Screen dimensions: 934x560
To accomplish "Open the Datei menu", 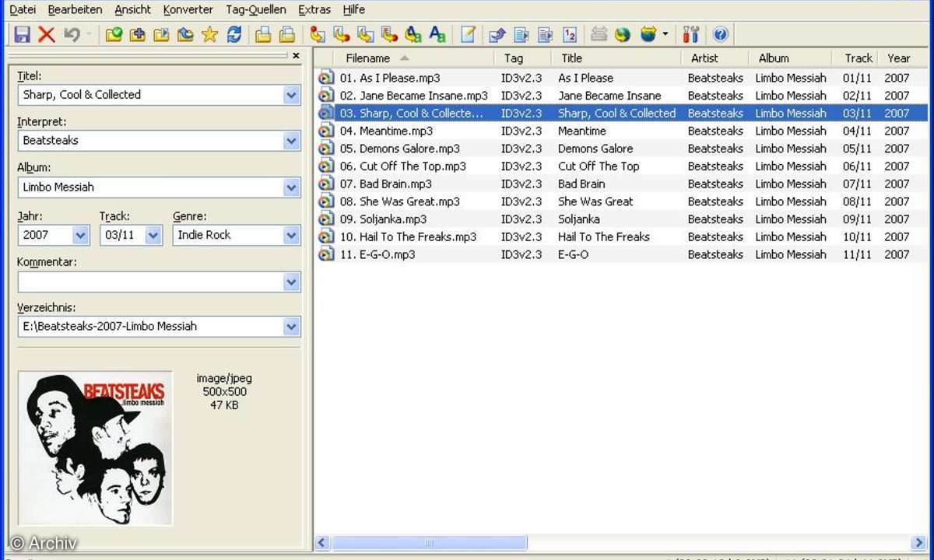I will point(23,10).
